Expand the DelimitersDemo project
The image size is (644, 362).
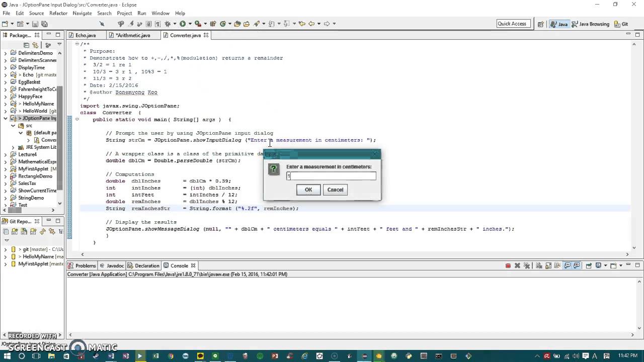6,53
